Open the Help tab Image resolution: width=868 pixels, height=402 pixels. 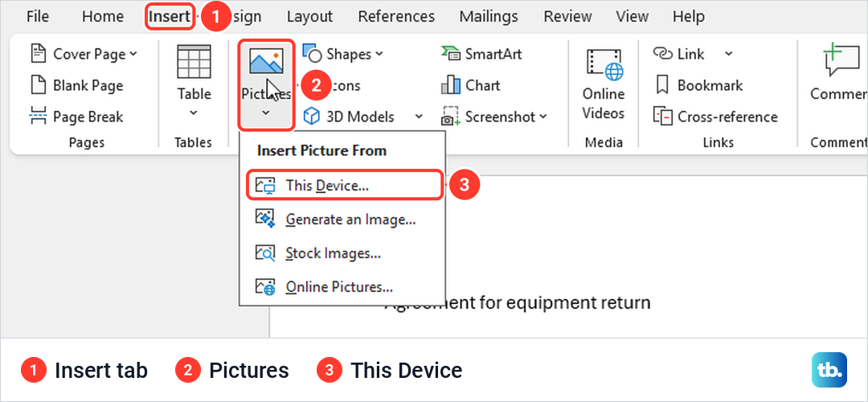pos(688,17)
